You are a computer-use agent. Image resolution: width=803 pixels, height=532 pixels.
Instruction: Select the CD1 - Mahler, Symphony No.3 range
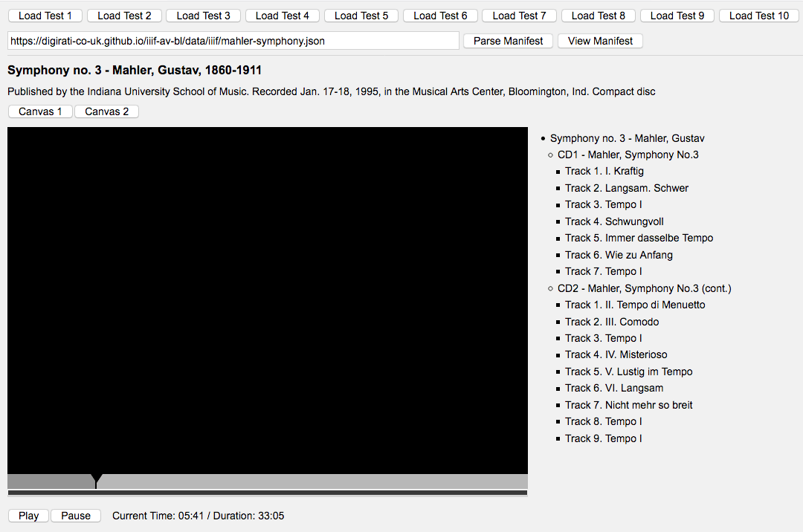tap(628, 155)
